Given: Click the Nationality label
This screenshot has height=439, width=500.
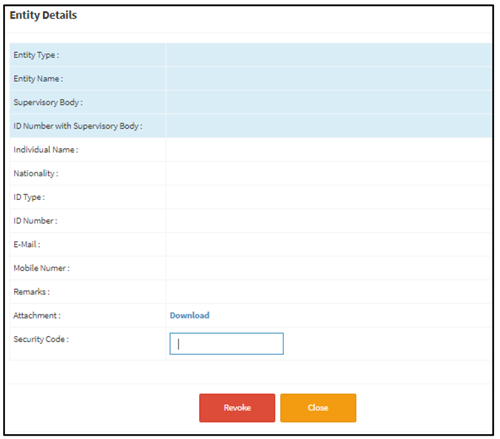Looking at the screenshot, I should (36, 174).
